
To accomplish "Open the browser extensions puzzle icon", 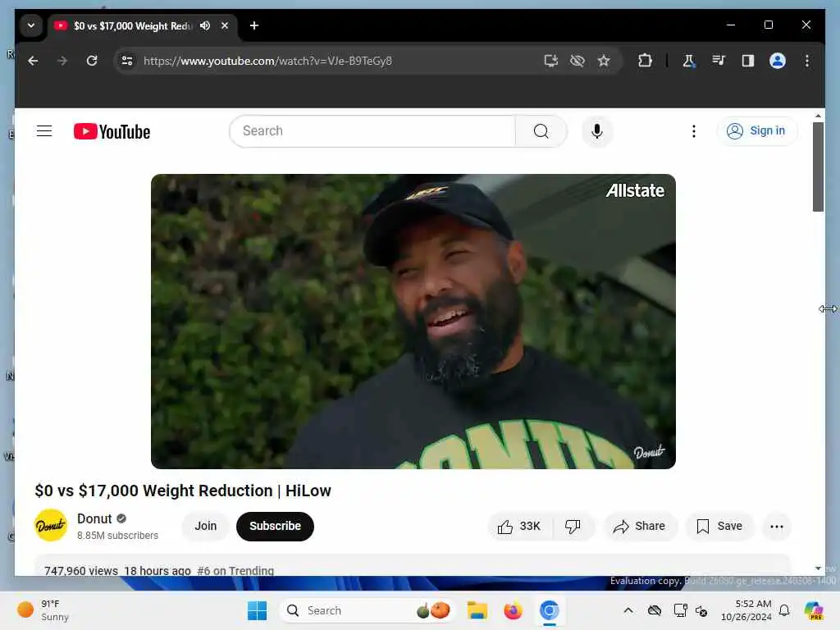I will pyautogui.click(x=645, y=61).
